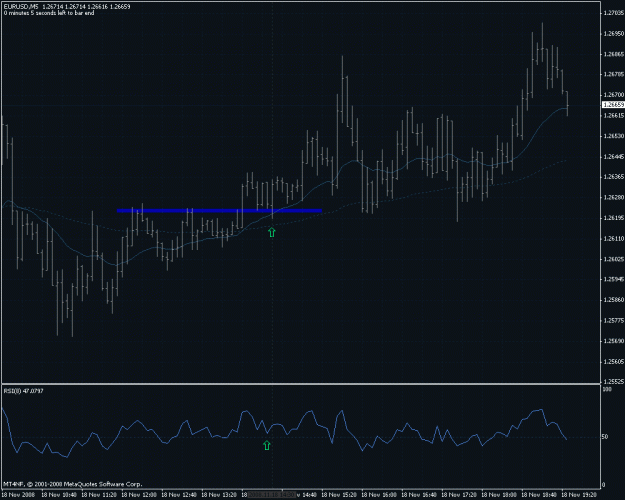Click the '18 Nov 15:20' time label
The image size is (625, 500).
pyautogui.click(x=339, y=495)
